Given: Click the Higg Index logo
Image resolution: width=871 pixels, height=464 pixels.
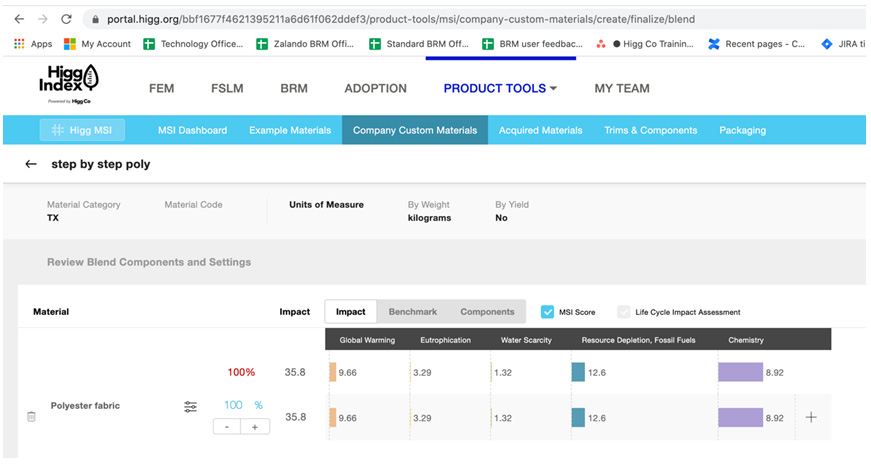Looking at the screenshot, I should click(69, 83).
